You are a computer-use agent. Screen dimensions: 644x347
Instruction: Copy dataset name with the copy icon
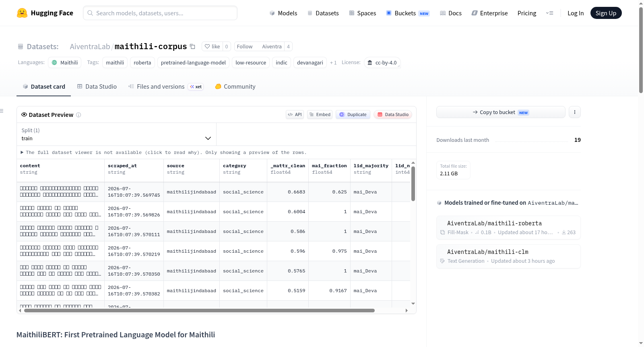tap(193, 46)
